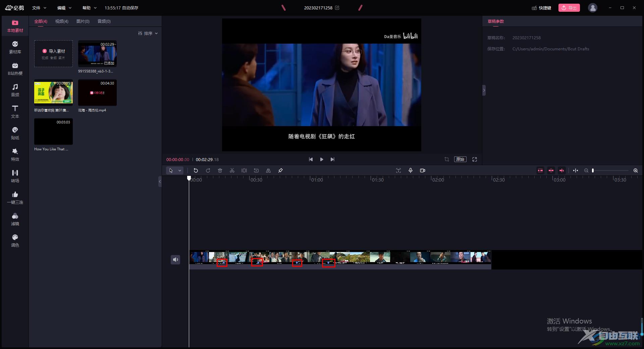Toggle the third pink preview-axis button

pos(562,170)
